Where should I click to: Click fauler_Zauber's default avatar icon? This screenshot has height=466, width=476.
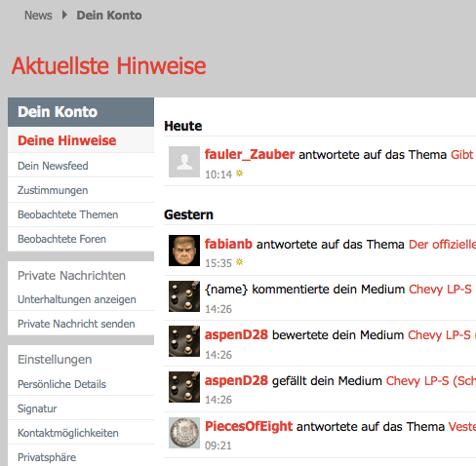tap(184, 162)
